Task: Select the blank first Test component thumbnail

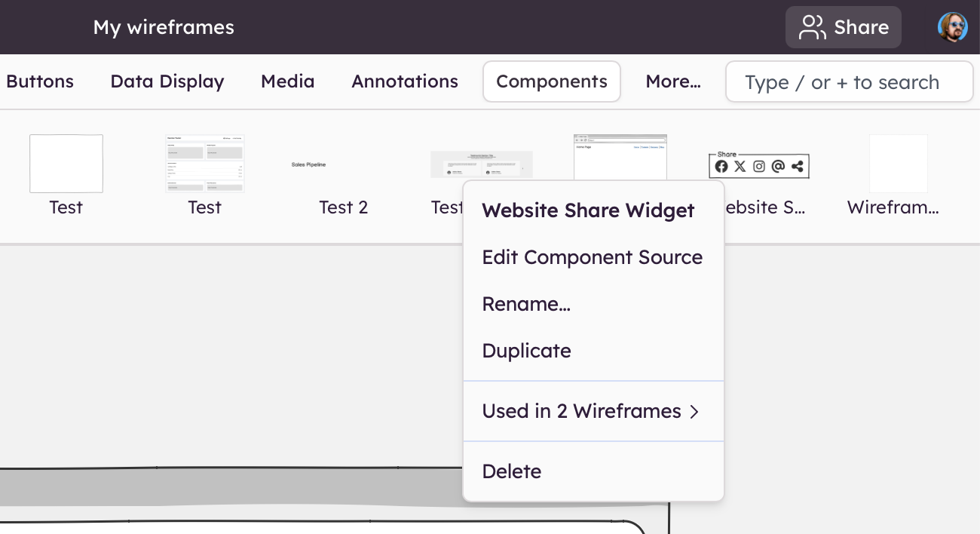Action: click(66, 164)
